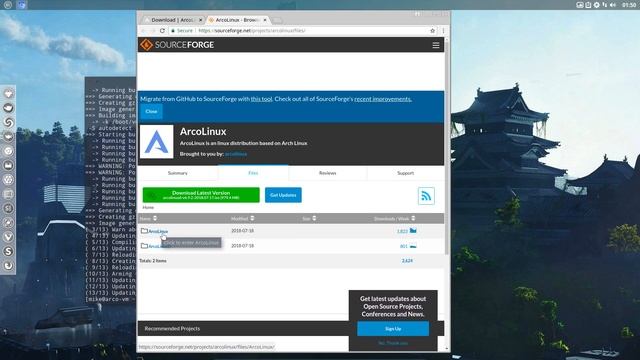The height and width of the screenshot is (360, 640).
Task: Click the bottom dock icon with a swirl
Action: pos(8,266)
